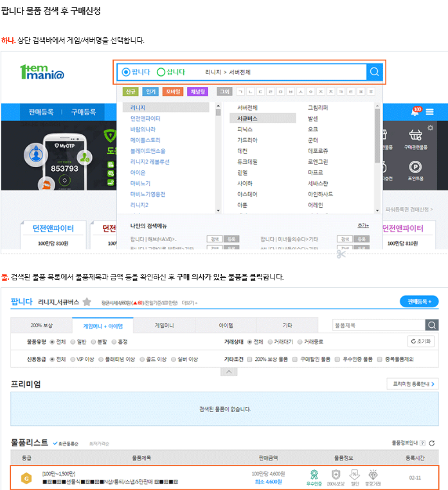
Task: Select 던전앤파이터 in the game list
Action: click(x=145, y=118)
